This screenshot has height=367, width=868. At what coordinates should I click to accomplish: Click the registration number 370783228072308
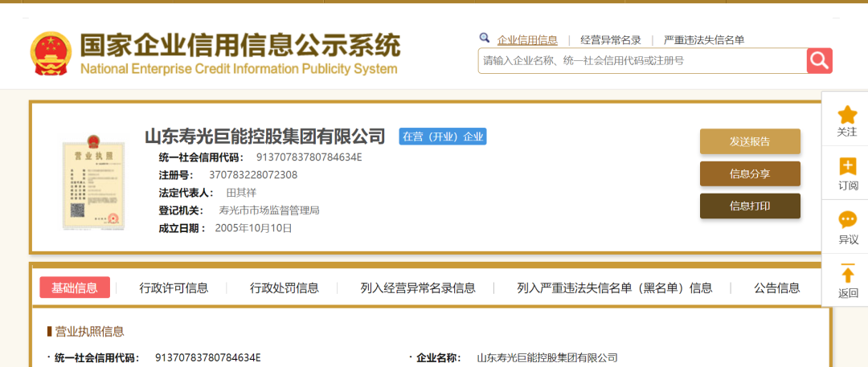253,175
